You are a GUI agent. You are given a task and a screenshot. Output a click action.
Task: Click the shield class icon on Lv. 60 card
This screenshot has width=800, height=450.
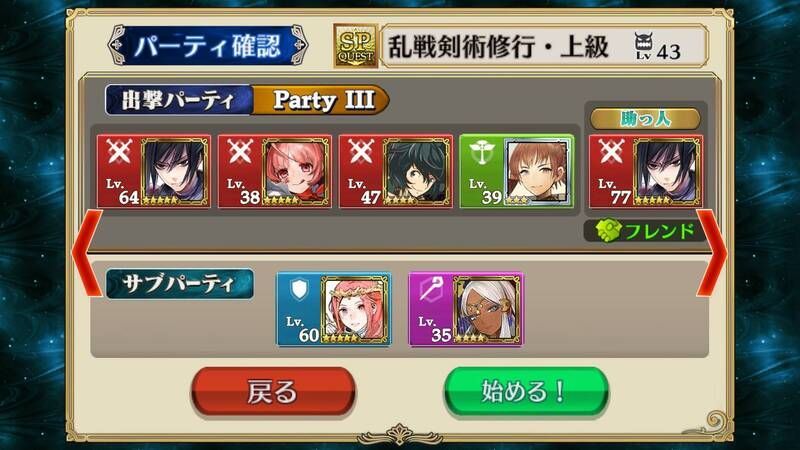point(299,289)
